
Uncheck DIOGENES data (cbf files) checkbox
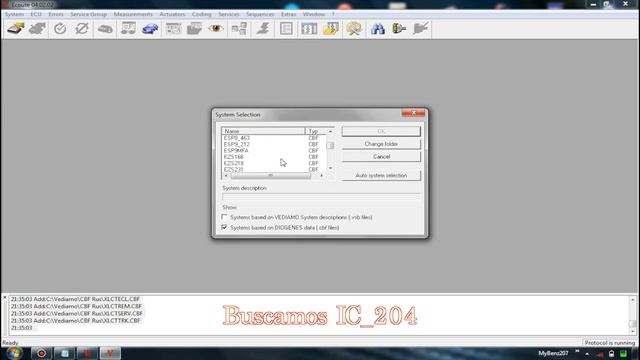pyautogui.click(x=224, y=227)
